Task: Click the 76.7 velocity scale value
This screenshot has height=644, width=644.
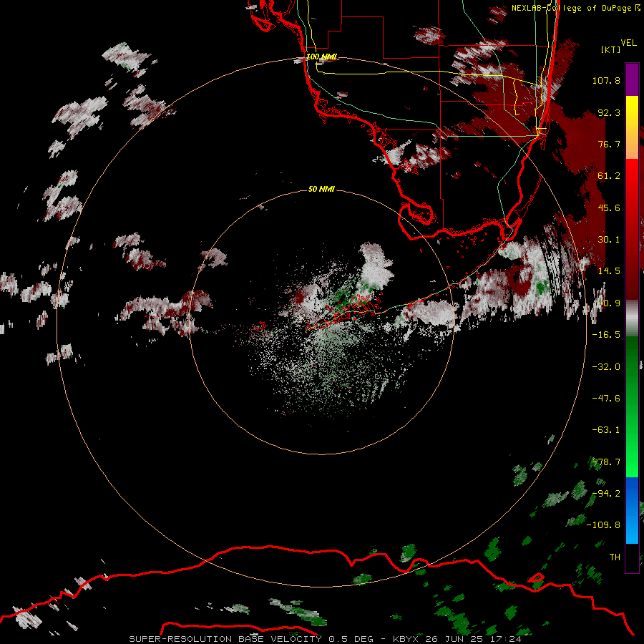Action: click(x=609, y=144)
